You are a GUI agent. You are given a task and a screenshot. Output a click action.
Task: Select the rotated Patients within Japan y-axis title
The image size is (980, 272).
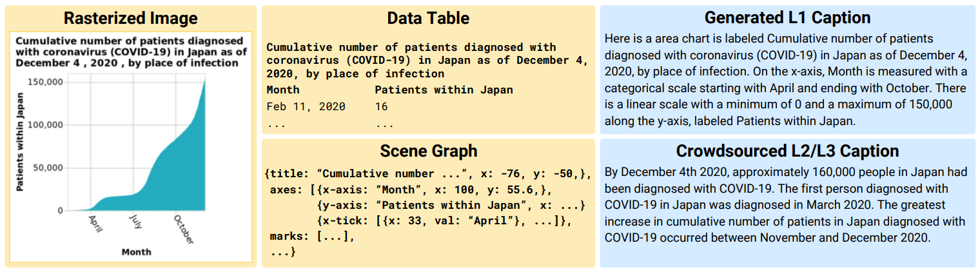[x=19, y=142]
